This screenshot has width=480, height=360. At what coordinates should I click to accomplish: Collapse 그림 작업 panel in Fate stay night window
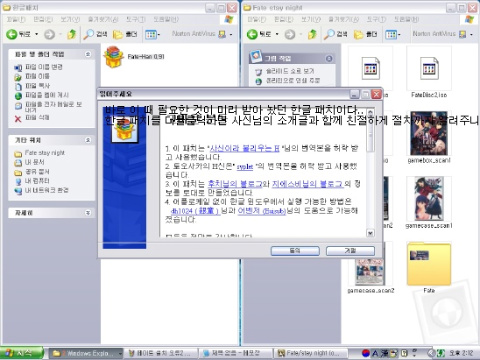pos(329,58)
